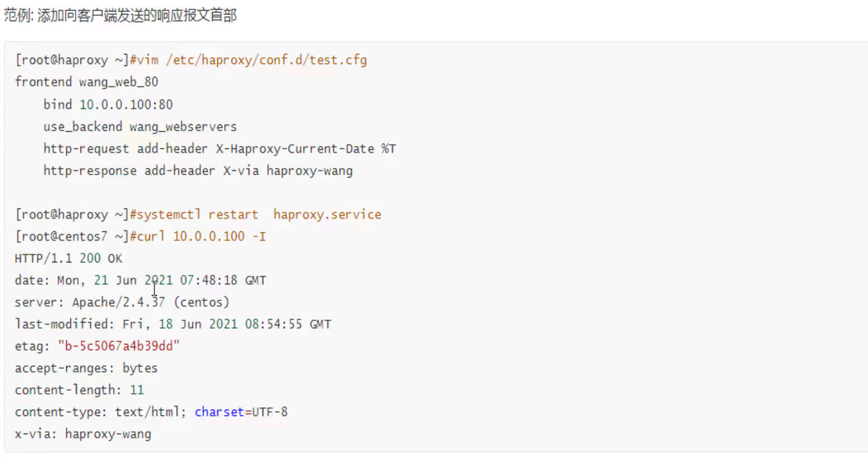Click the frontend wang_web_80 line
The image size is (868, 459).
(87, 82)
